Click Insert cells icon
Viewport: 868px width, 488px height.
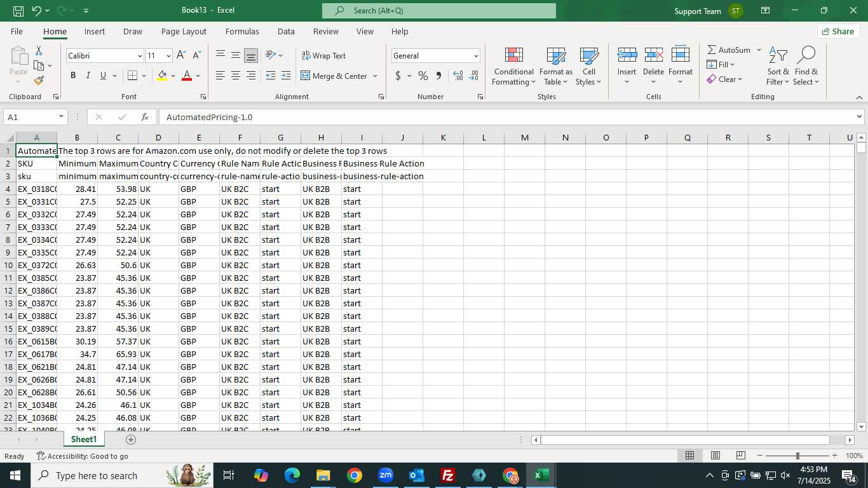pyautogui.click(x=627, y=55)
